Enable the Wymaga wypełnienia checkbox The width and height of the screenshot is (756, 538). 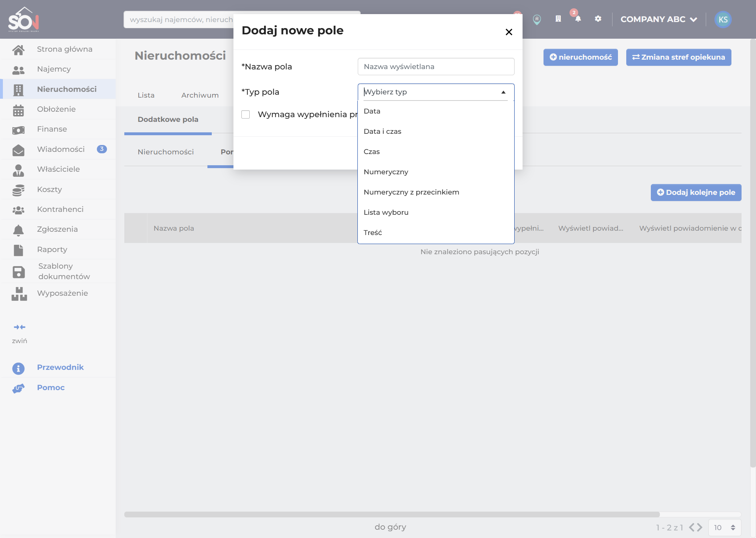tap(246, 115)
